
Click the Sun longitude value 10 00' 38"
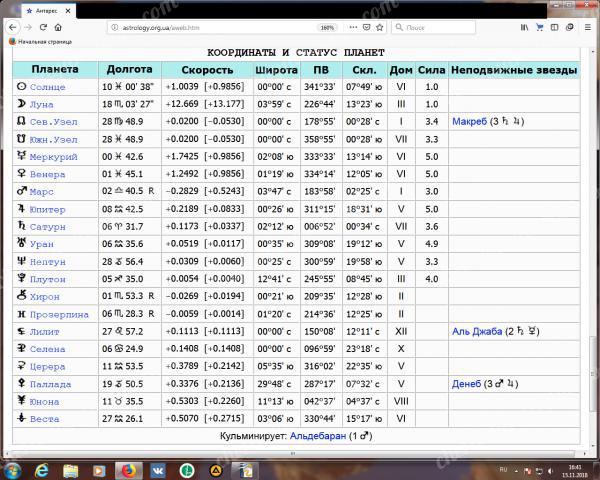click(127, 87)
